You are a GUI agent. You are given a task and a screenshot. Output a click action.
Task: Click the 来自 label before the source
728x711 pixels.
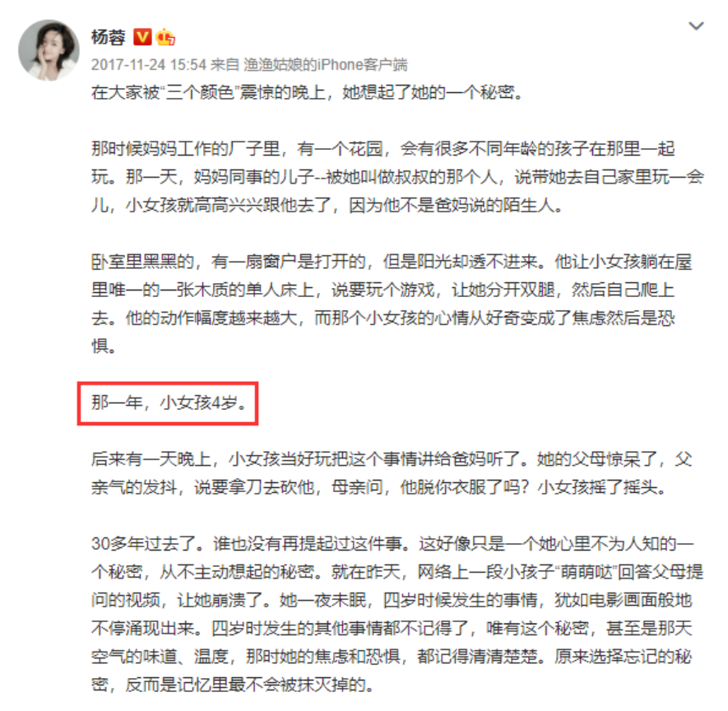pyautogui.click(x=225, y=64)
